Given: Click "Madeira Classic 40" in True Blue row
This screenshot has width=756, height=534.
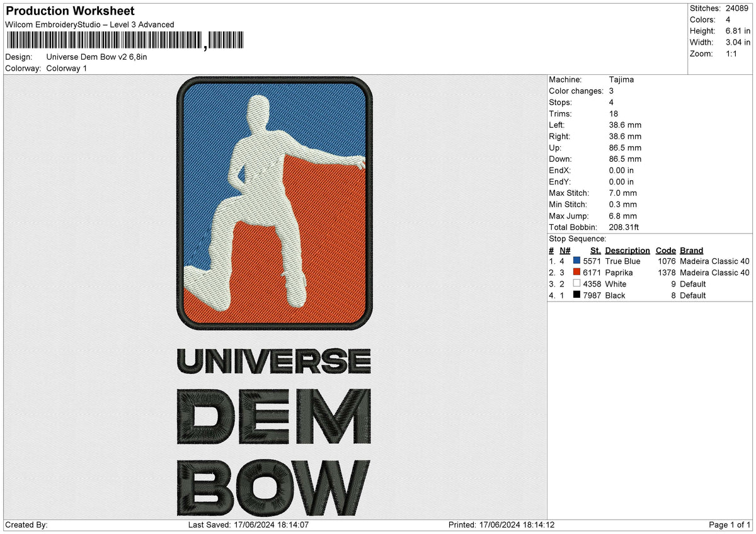Looking at the screenshot, I should point(715,261).
